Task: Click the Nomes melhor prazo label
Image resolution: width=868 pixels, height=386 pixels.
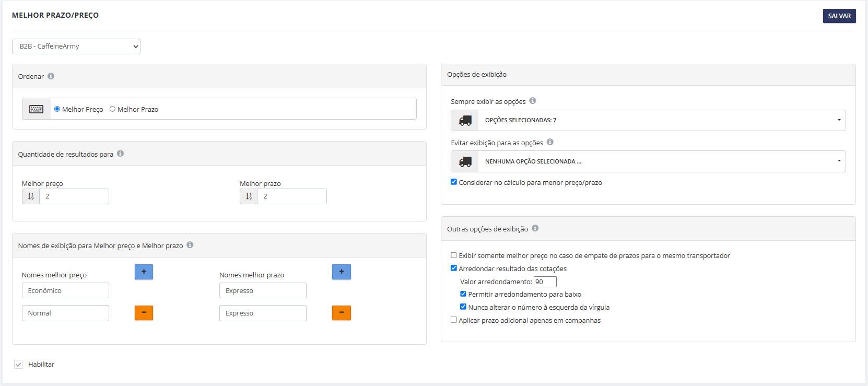Action: (252, 275)
